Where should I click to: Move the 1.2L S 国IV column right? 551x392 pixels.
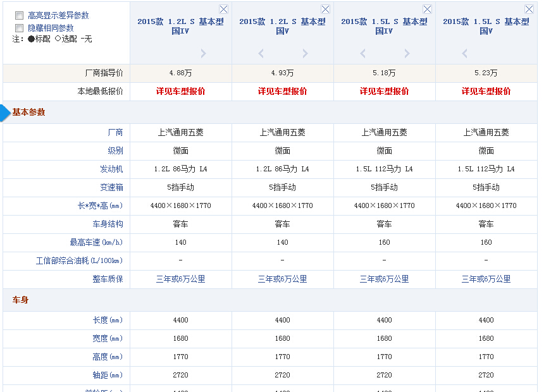click(203, 54)
